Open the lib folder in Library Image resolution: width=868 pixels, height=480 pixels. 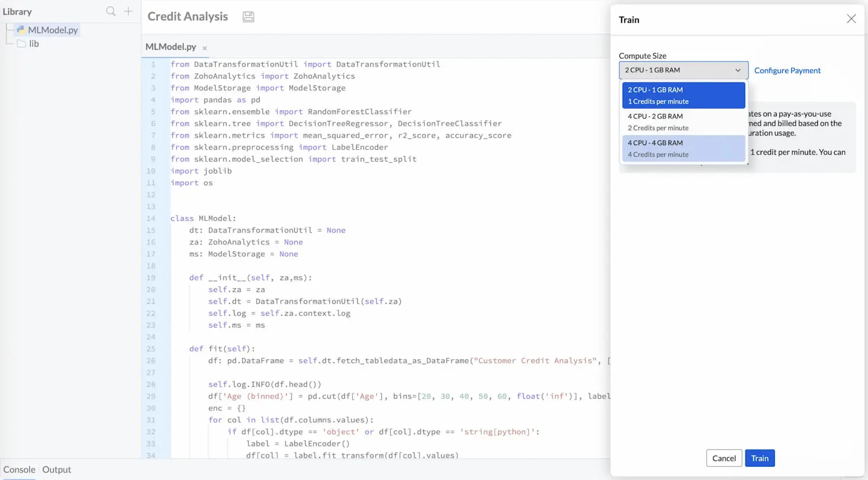34,44
